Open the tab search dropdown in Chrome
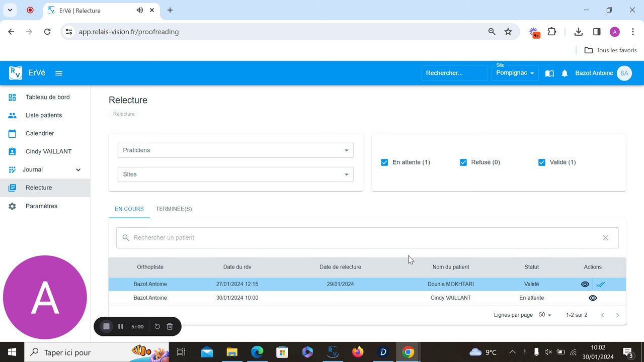This screenshot has height=362, width=644. click(10, 10)
